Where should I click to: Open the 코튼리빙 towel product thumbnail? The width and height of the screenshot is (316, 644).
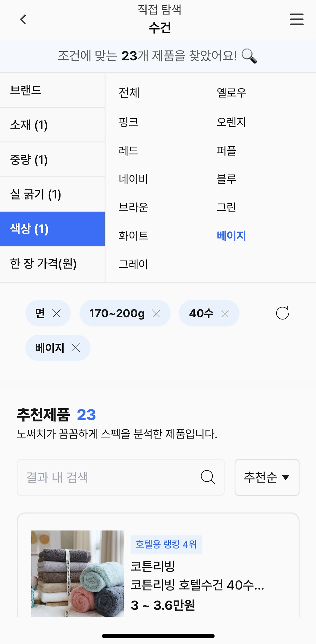pyautogui.click(x=77, y=573)
